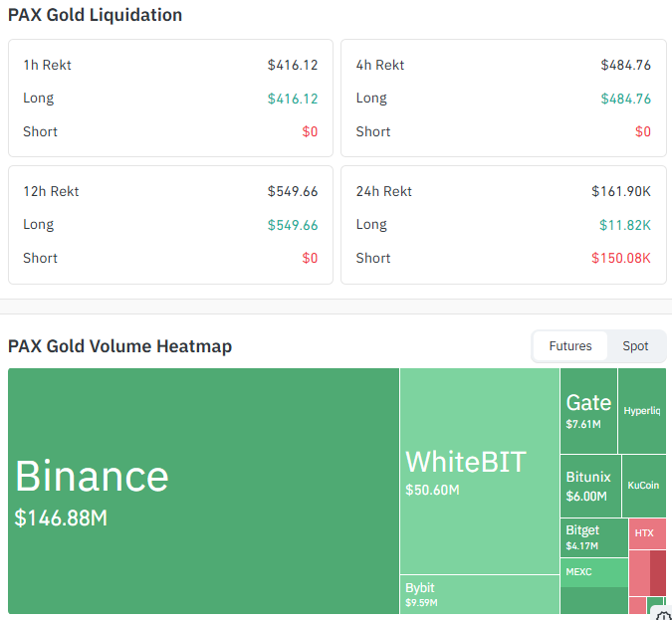Click the 12h Rekt total $549.66

click(x=293, y=191)
